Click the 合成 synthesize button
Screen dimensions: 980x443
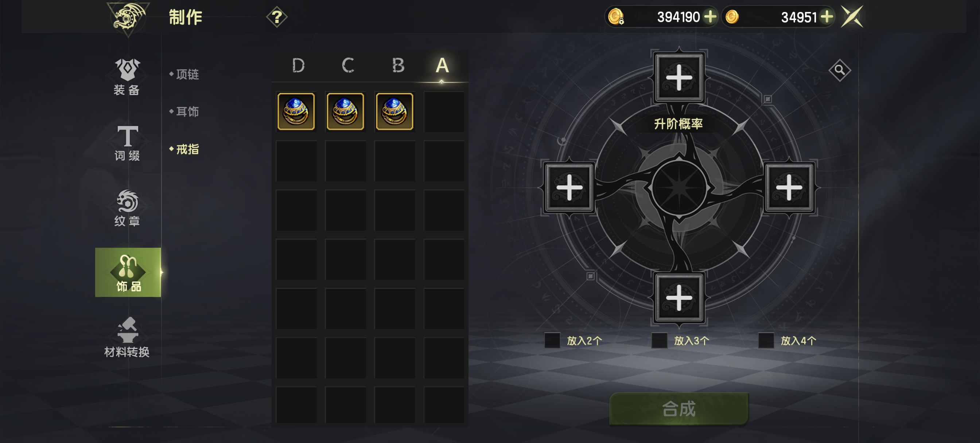[x=679, y=409]
